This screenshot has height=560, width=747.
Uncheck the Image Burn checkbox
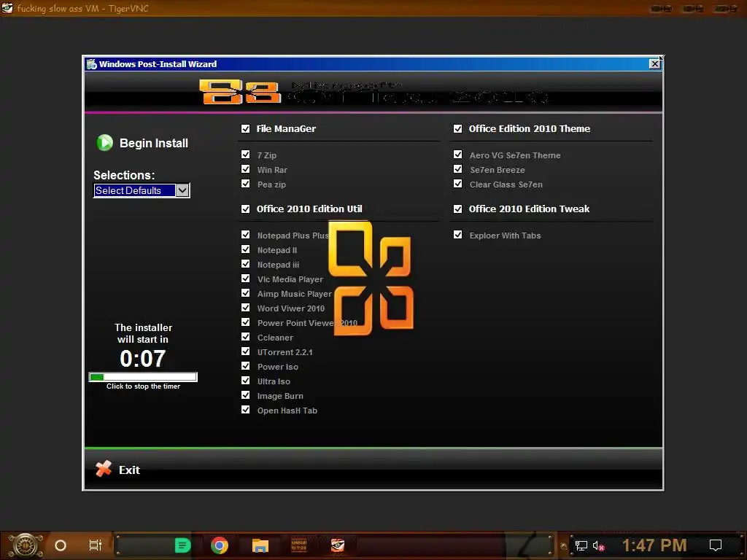tap(245, 394)
